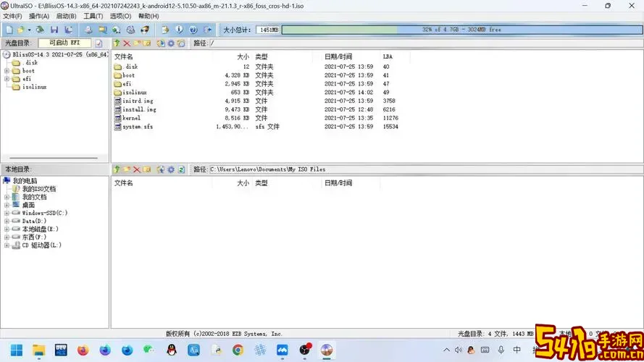Click the Add files toolbar icon
This screenshot has width=644, height=362.
165,30
